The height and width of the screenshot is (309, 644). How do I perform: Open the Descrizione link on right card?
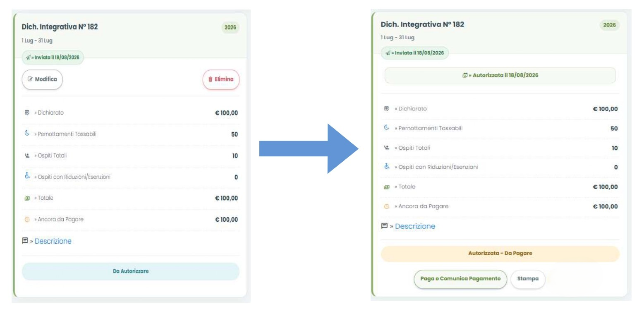(415, 226)
